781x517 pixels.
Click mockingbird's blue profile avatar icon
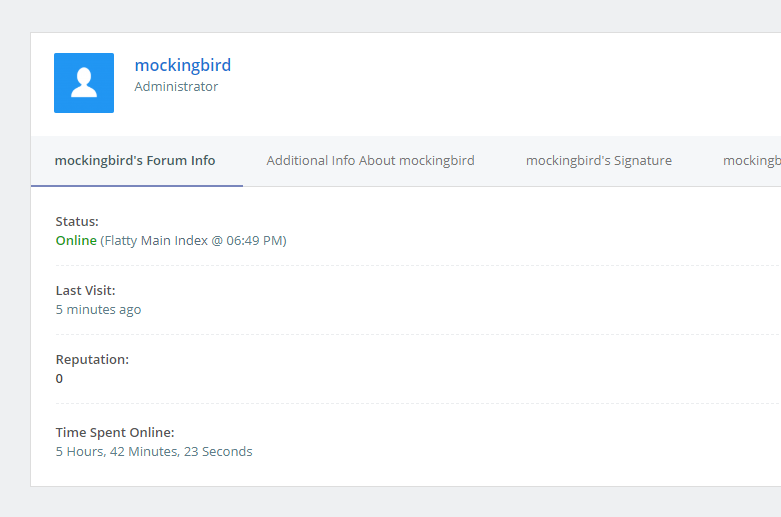(84, 83)
